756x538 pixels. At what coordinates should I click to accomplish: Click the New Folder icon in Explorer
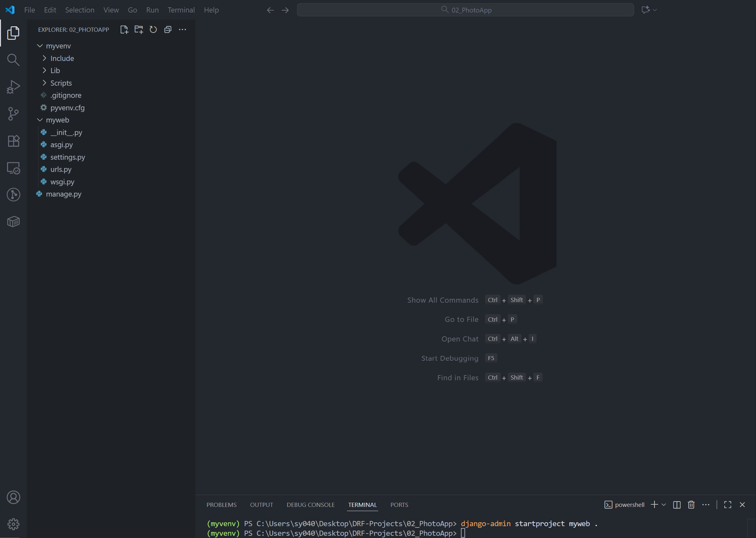(x=139, y=29)
